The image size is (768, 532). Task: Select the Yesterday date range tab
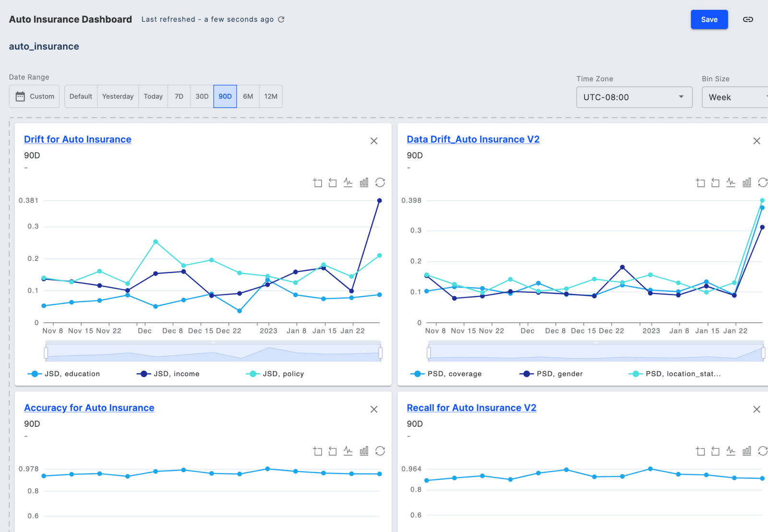(118, 96)
